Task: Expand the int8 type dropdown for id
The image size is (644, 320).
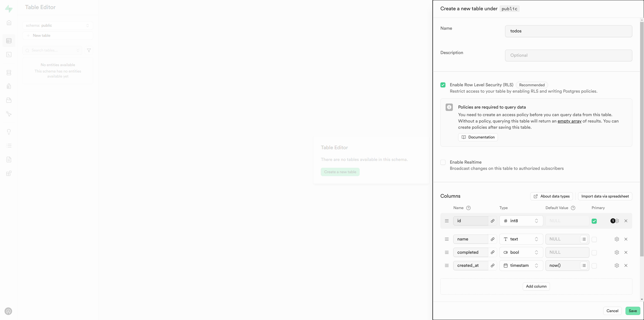Action: tap(521, 221)
